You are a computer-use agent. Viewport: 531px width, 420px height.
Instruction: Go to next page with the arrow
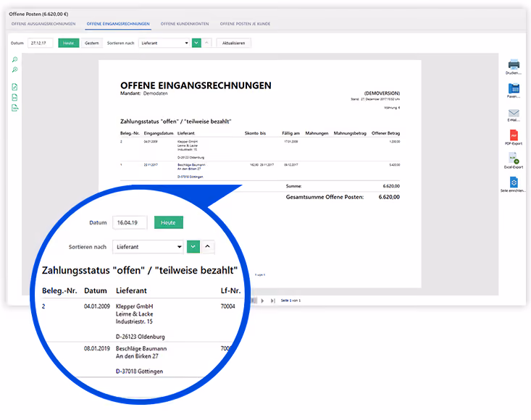[x=262, y=301]
